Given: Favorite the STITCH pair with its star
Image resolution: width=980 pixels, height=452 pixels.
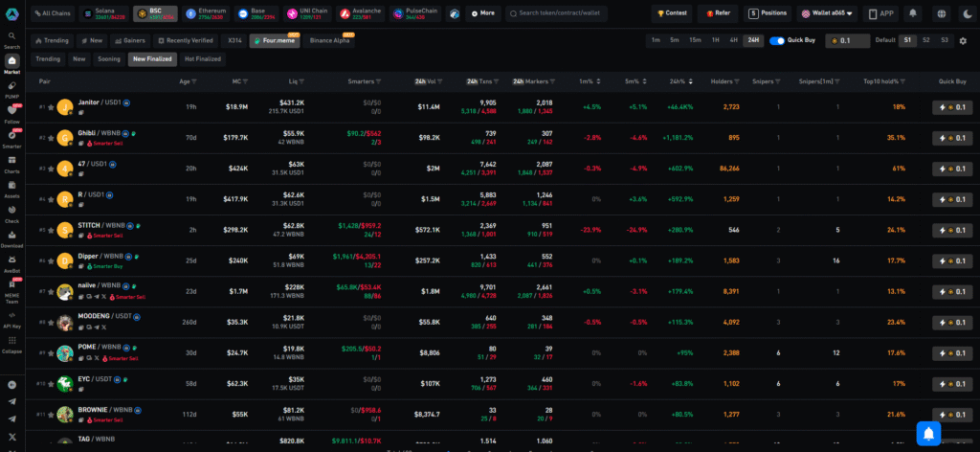Looking at the screenshot, I should tap(51, 230).
